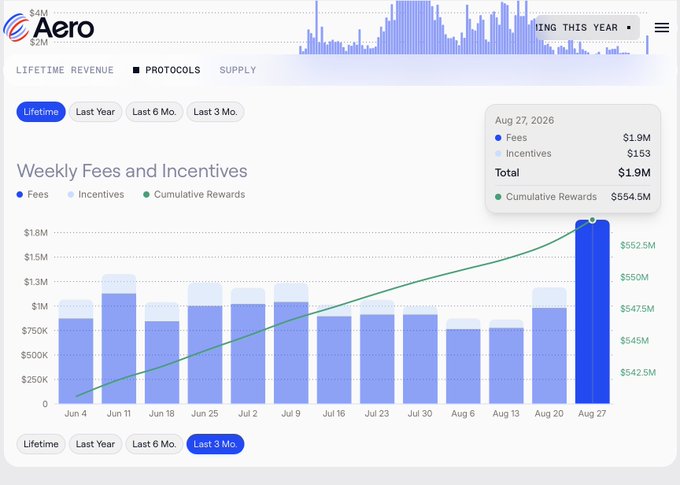
Task: Click the '$153' incentives value
Action: click(x=639, y=154)
